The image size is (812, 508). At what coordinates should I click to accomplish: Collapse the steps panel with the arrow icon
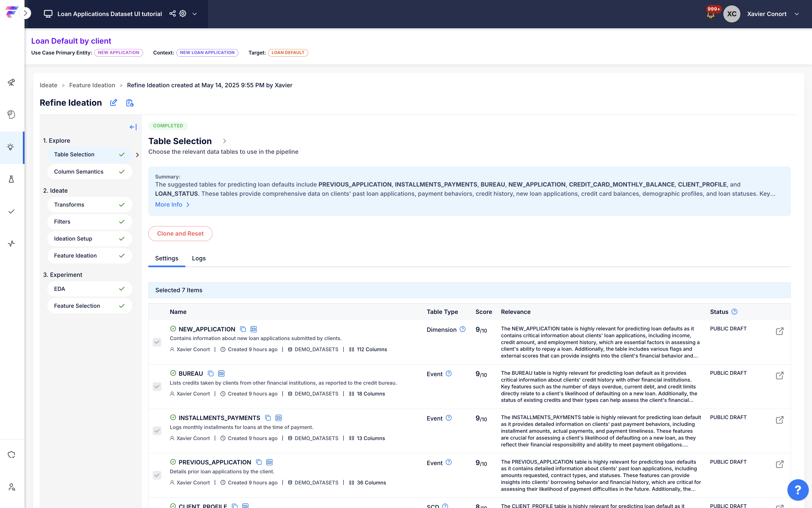[133, 127]
